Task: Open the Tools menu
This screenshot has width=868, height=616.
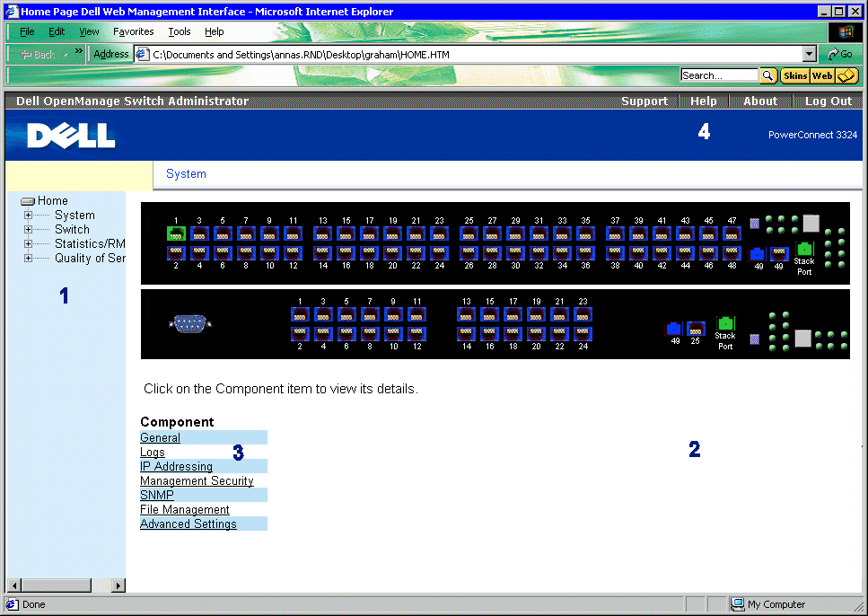Action: [180, 31]
